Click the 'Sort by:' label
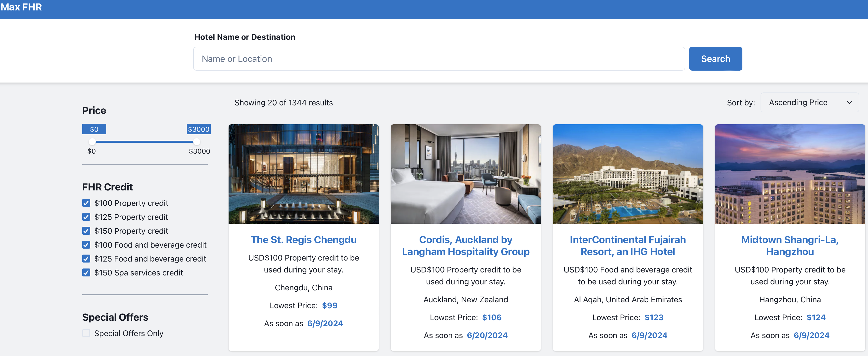868x356 pixels. pos(741,103)
